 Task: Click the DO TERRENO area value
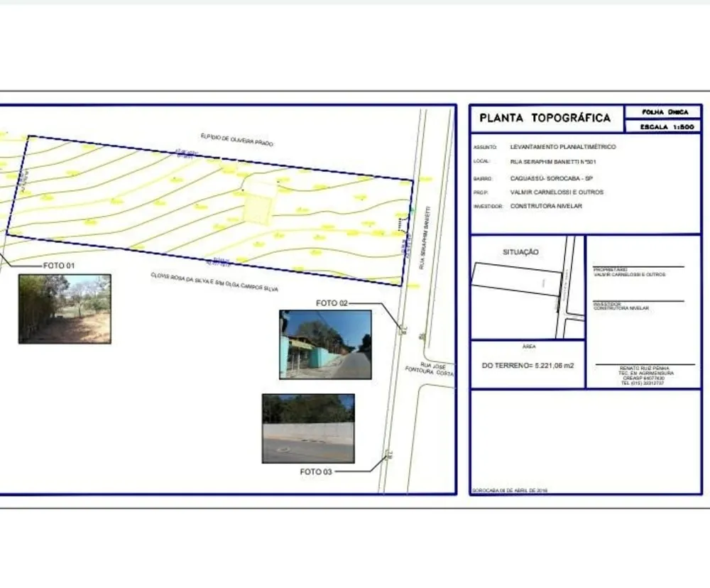[x=528, y=366]
